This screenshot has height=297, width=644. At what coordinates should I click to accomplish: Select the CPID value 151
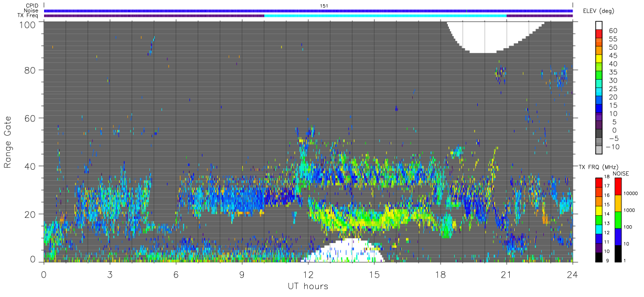click(324, 5)
